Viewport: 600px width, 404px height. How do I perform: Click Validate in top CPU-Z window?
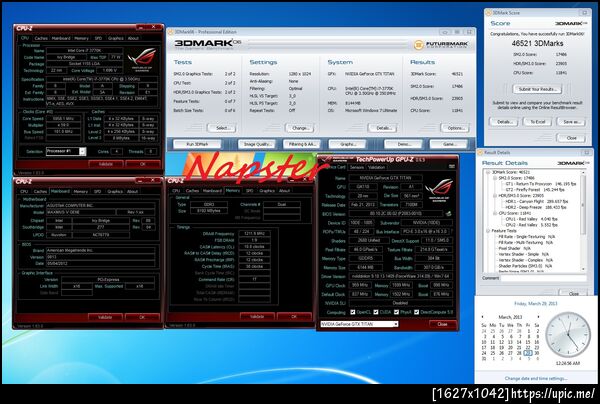point(106,164)
